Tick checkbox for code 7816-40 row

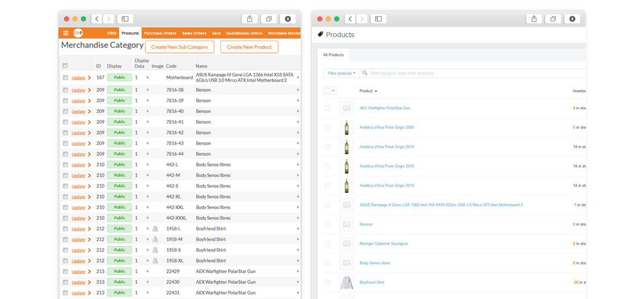click(x=65, y=111)
